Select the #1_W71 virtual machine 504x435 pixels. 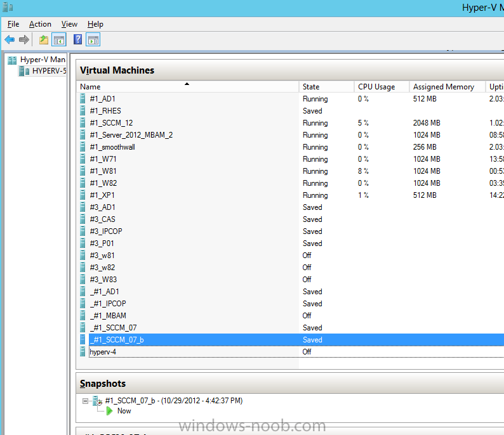tap(103, 159)
